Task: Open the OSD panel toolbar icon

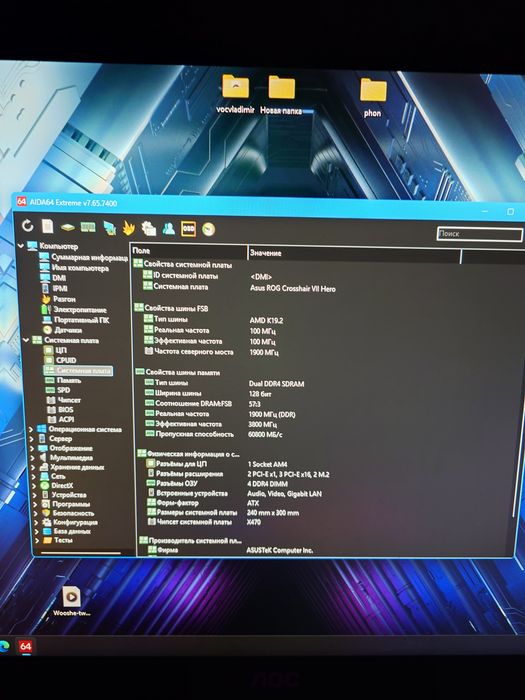Action: pos(188,229)
